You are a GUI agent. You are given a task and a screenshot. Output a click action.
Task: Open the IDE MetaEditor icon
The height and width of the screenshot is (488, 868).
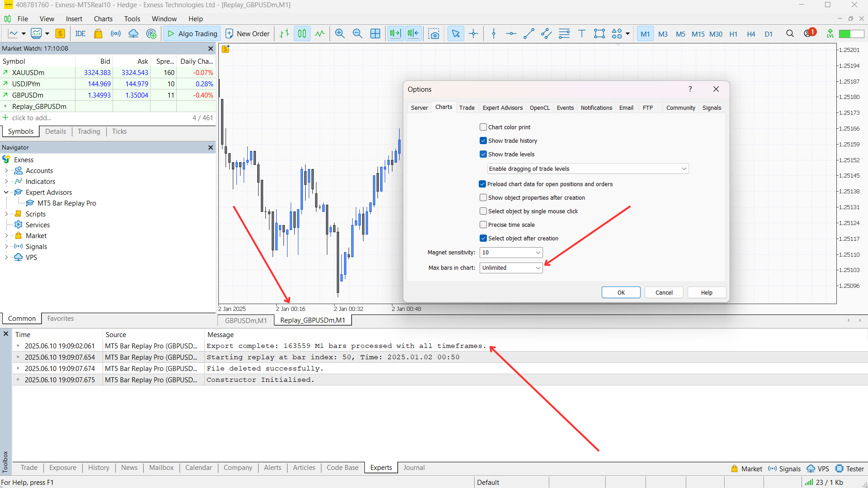click(x=80, y=34)
